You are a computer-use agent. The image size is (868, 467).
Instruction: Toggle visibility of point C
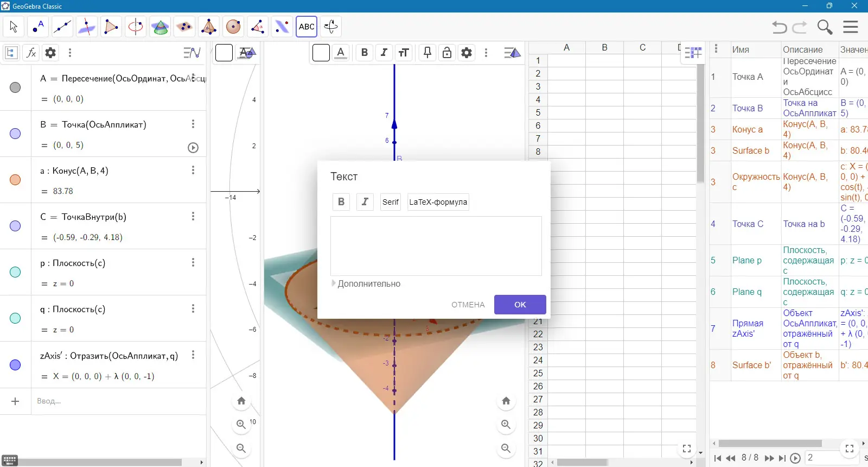click(15, 226)
